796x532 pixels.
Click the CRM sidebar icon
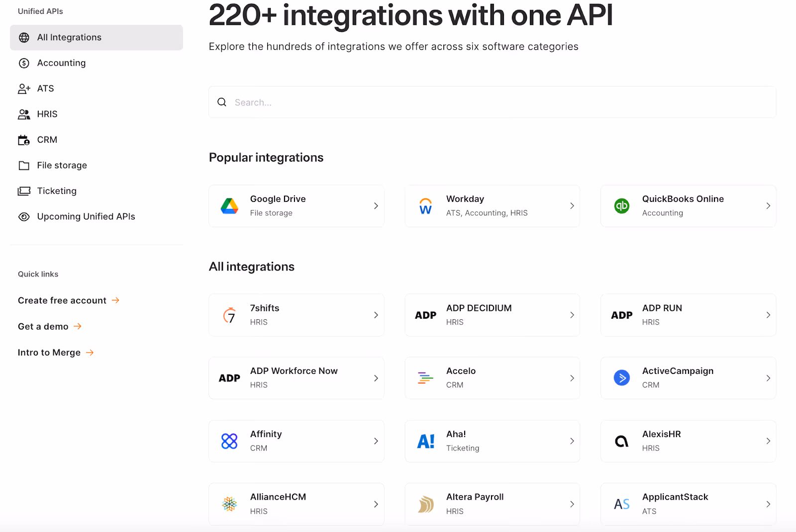tap(24, 140)
